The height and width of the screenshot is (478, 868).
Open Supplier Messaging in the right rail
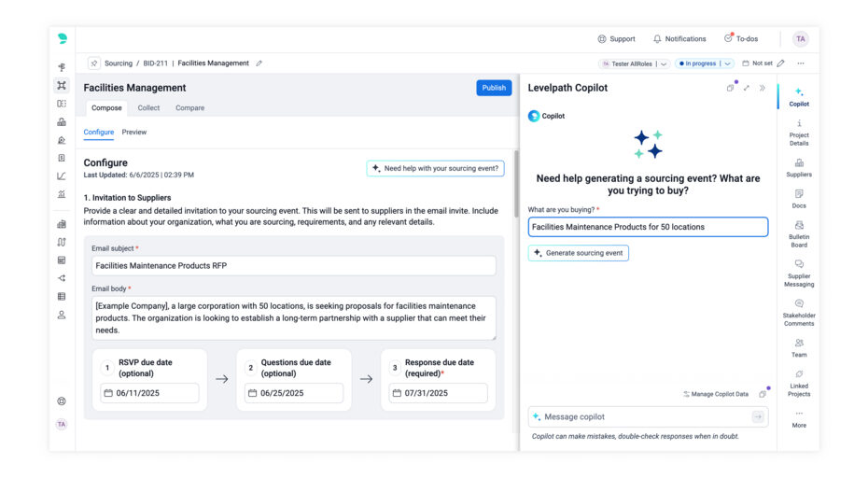pos(799,273)
